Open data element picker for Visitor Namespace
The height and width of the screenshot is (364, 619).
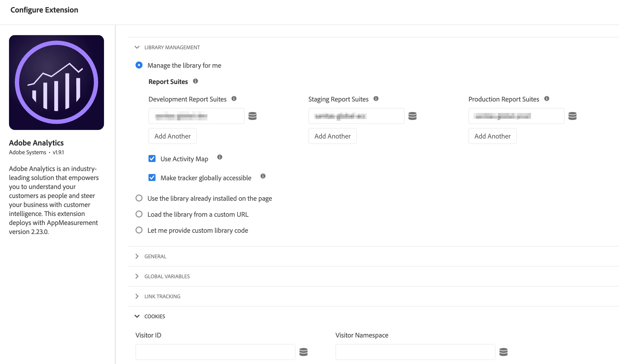[503, 352]
